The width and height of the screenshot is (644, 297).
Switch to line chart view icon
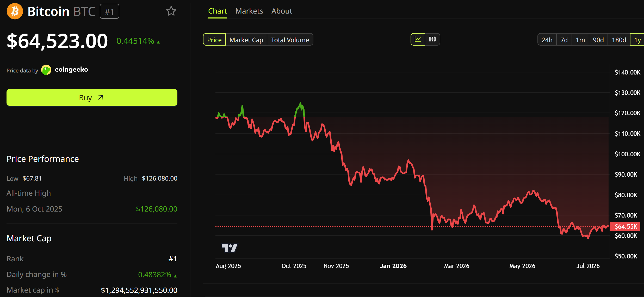[418, 39]
